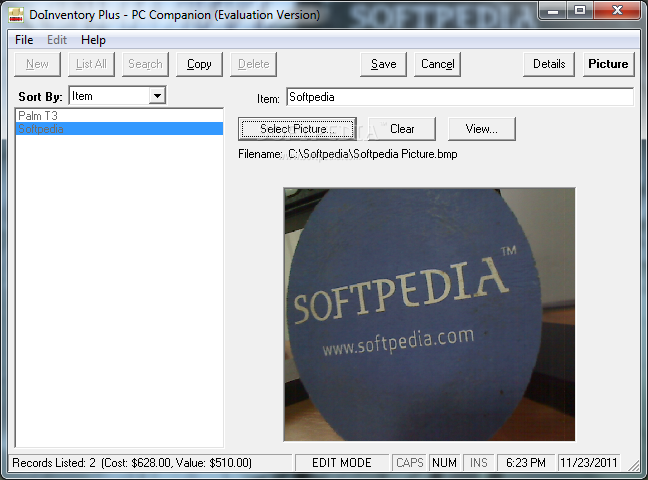Screen dimensions: 648x480
Task: Open the File menu
Action: 24,40
